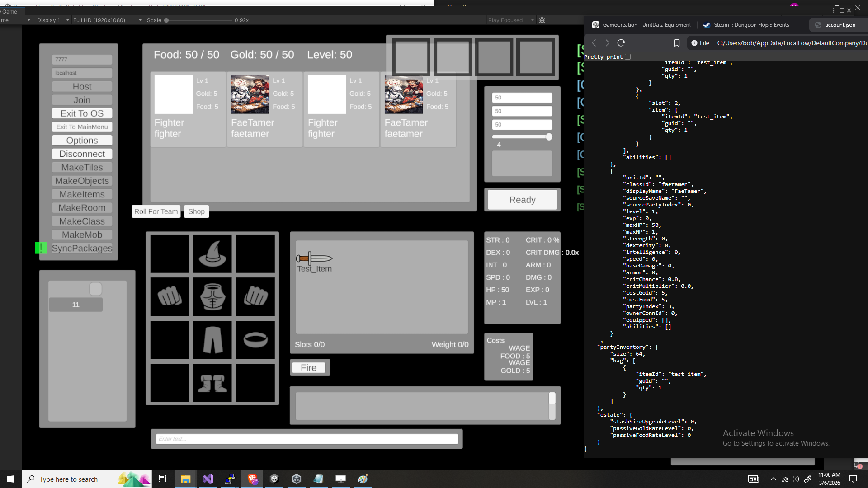868x488 pixels.
Task: Select the pants equipment slot
Action: click(212, 340)
